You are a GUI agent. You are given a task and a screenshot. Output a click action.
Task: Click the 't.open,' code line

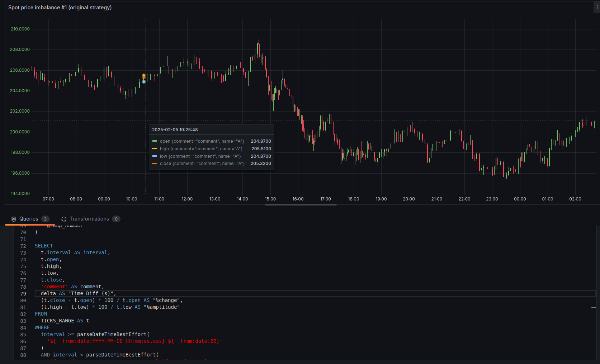pyautogui.click(x=51, y=259)
